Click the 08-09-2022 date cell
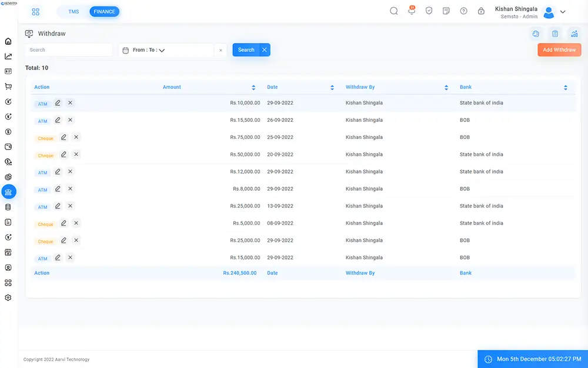 pos(280,223)
